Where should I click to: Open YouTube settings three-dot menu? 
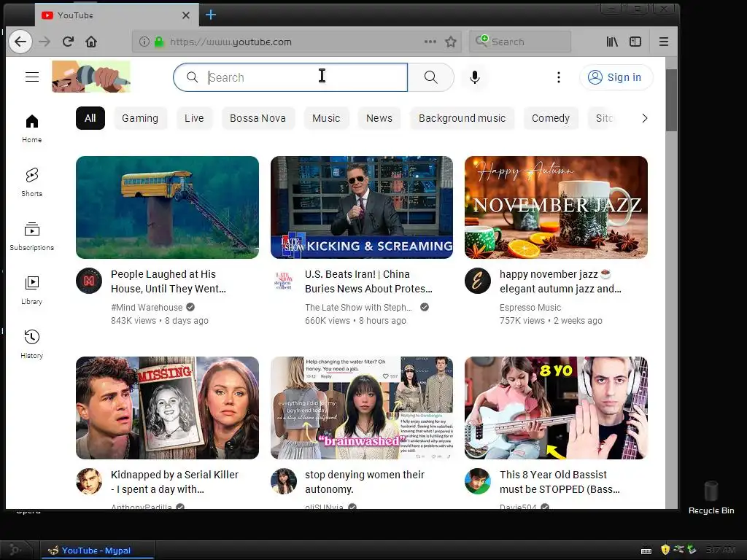point(558,77)
